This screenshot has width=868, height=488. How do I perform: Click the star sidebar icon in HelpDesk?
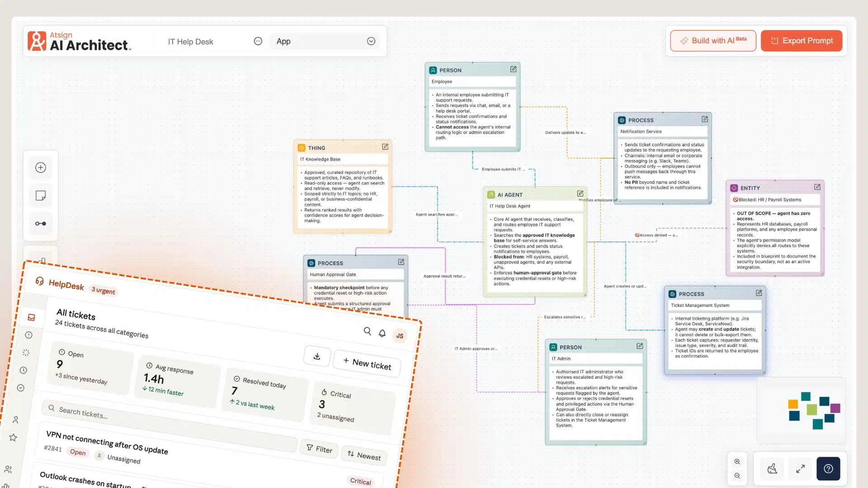coord(13,437)
